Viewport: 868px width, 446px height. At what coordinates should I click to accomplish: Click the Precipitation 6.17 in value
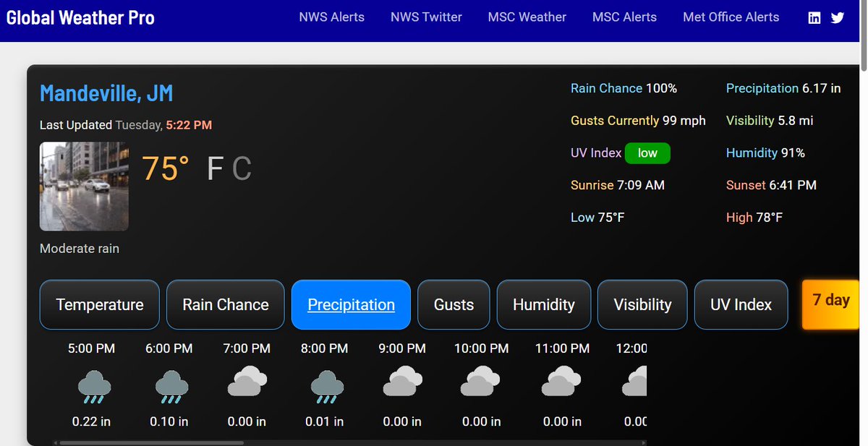point(821,88)
